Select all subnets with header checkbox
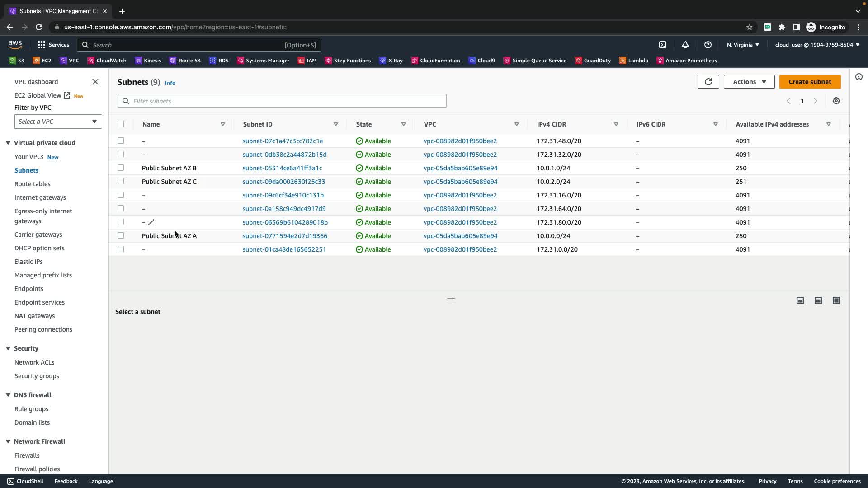The width and height of the screenshot is (868, 488). [121, 124]
